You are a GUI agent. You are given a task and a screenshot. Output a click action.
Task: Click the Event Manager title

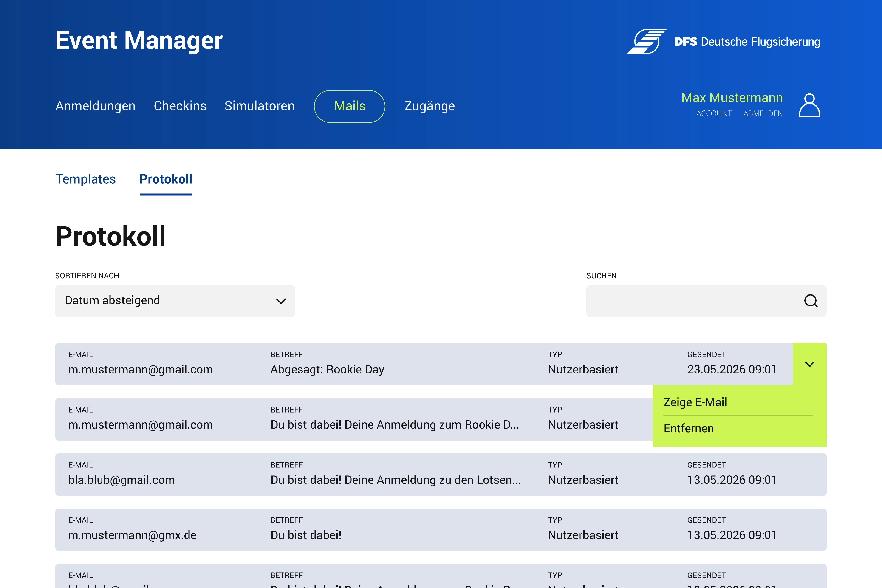[x=139, y=40]
